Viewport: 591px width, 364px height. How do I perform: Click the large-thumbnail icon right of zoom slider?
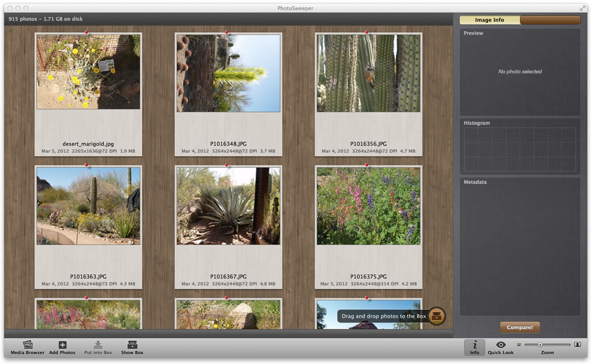[x=577, y=345]
